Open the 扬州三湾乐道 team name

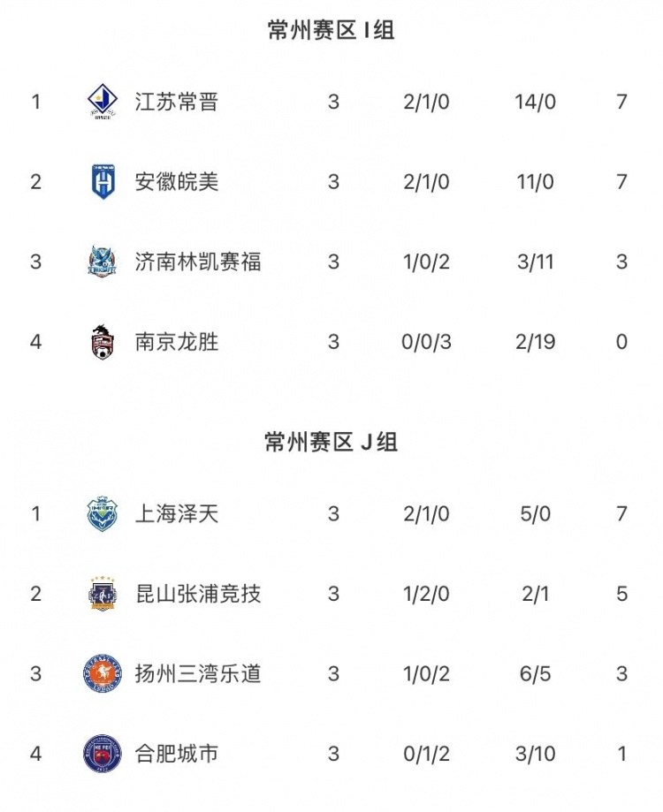198,674
